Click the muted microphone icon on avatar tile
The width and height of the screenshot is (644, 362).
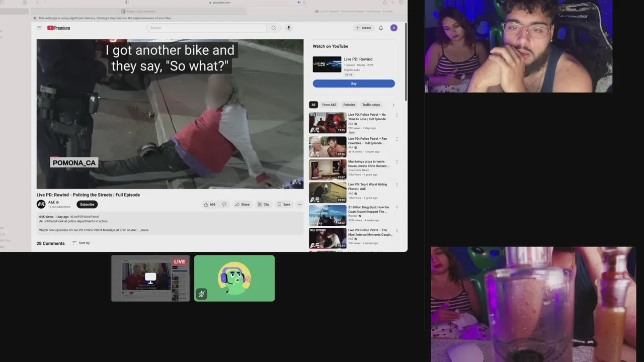pyautogui.click(x=201, y=294)
